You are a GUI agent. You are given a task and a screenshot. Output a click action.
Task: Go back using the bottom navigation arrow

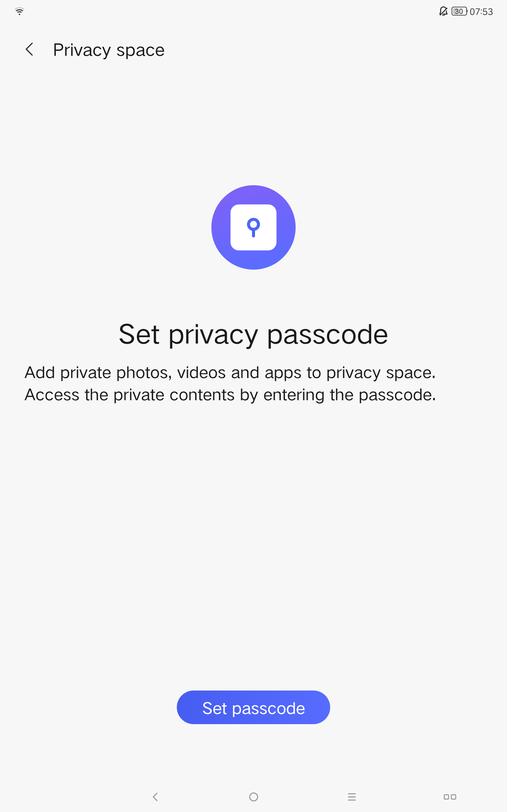155,797
